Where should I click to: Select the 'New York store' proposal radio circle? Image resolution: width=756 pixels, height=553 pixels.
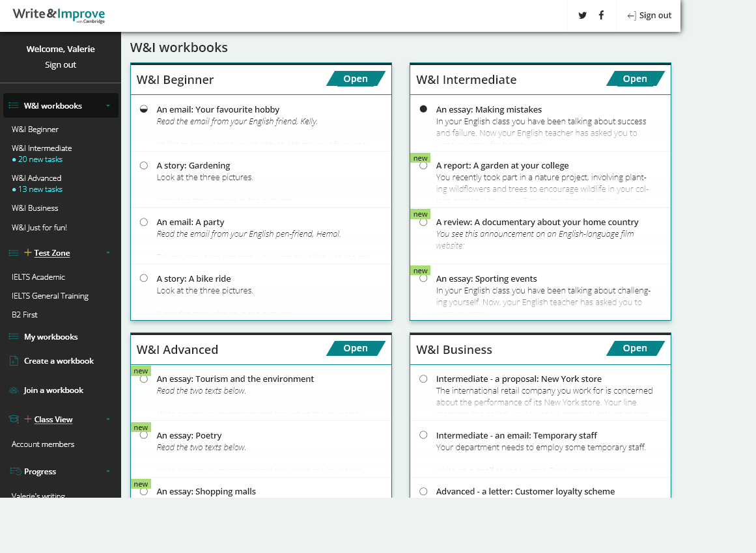point(423,379)
